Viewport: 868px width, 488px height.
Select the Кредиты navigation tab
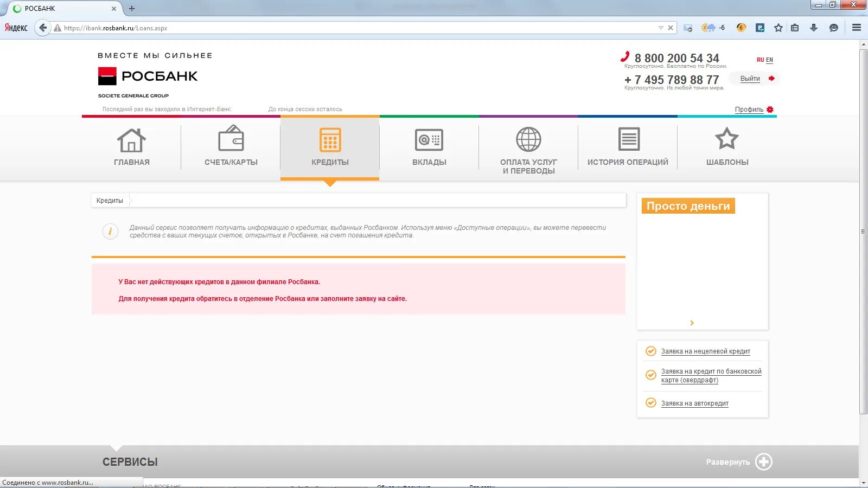(330, 147)
